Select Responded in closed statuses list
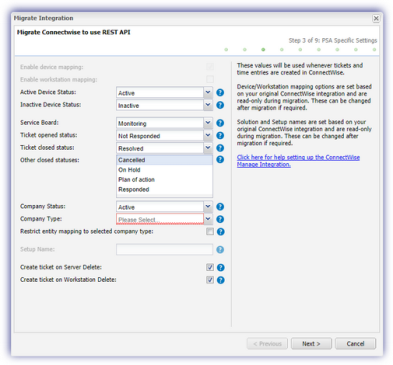The height and width of the screenshot is (365, 393). (164, 189)
